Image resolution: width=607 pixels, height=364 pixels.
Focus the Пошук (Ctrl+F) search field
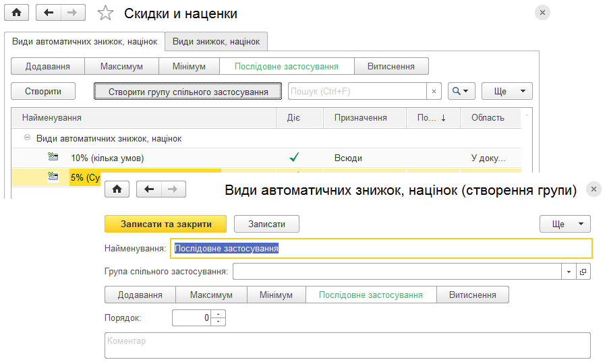(x=357, y=91)
